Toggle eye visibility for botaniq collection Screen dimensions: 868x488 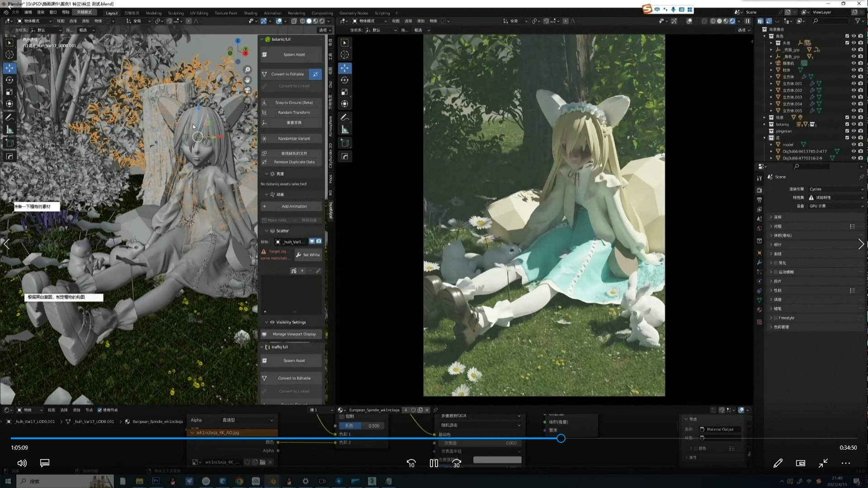coord(854,124)
